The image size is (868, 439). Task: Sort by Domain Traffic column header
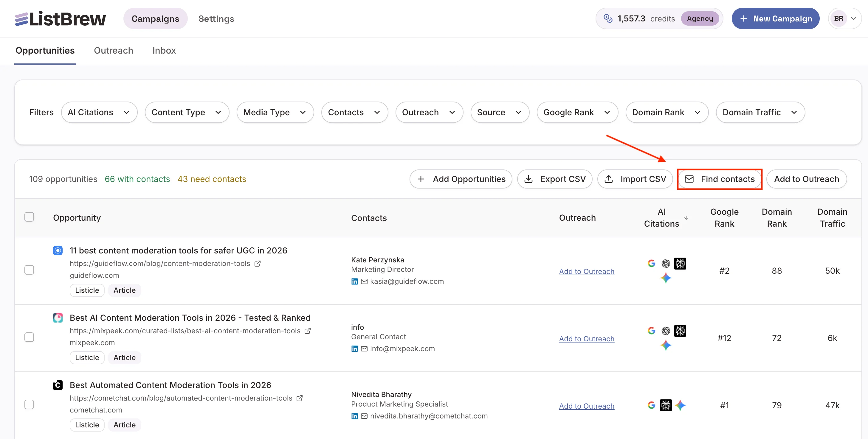(832, 218)
